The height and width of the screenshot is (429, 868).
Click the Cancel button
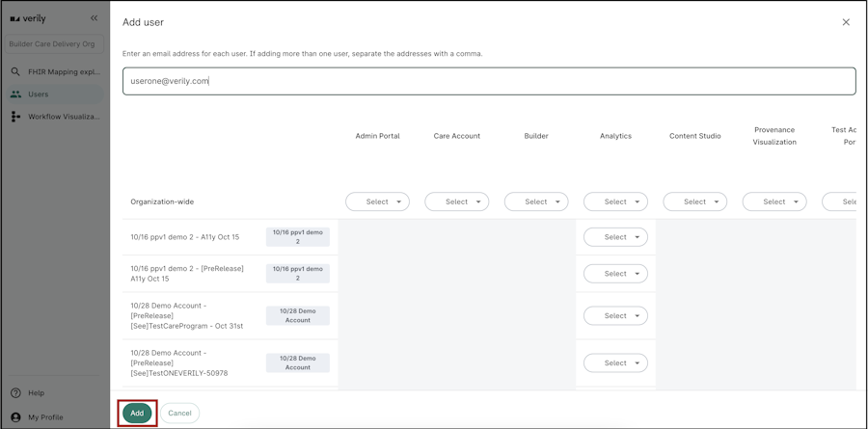(x=179, y=414)
